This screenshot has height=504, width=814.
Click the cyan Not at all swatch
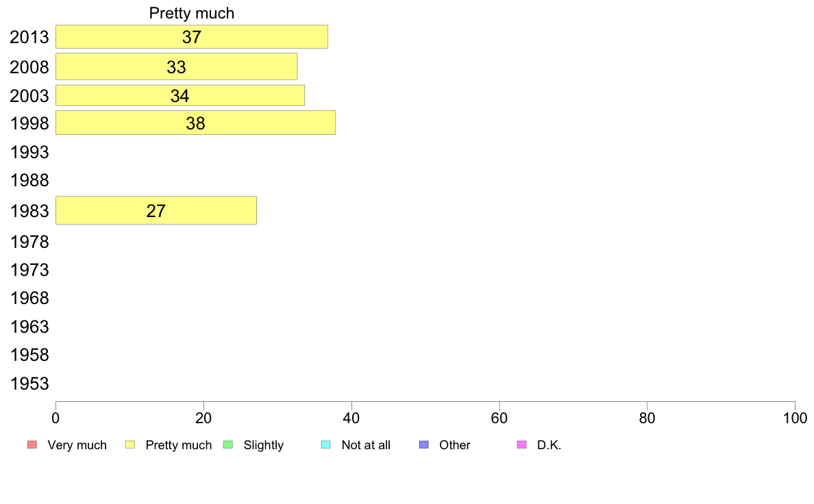click(x=326, y=445)
